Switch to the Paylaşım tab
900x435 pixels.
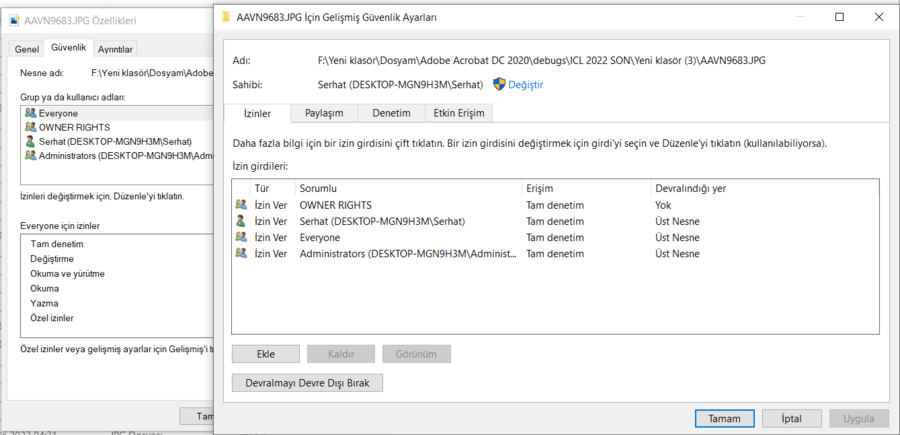pyautogui.click(x=324, y=113)
